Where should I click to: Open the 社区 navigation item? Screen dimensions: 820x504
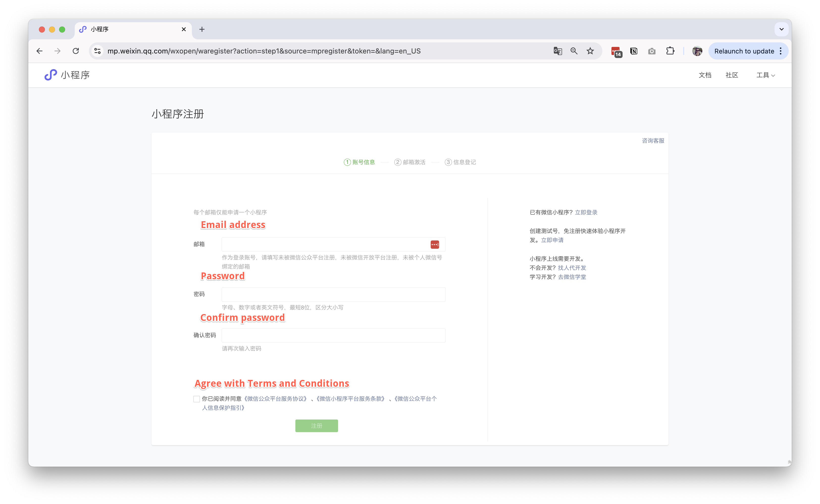[x=732, y=75]
